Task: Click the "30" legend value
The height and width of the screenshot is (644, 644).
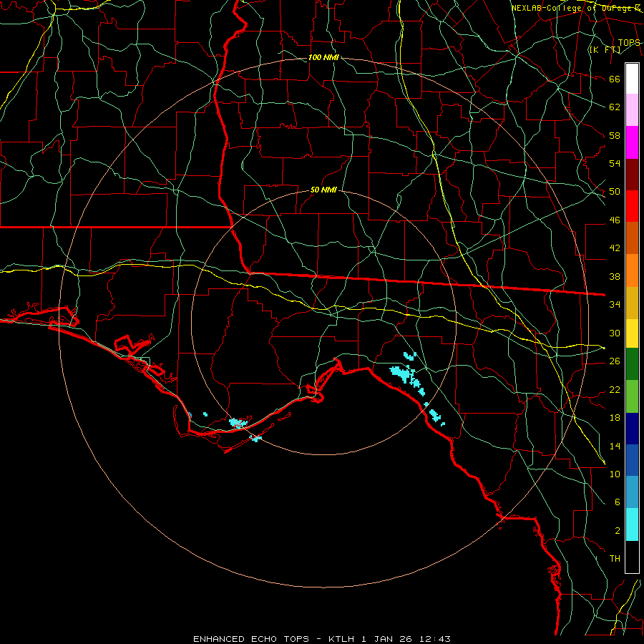Action: (x=615, y=333)
